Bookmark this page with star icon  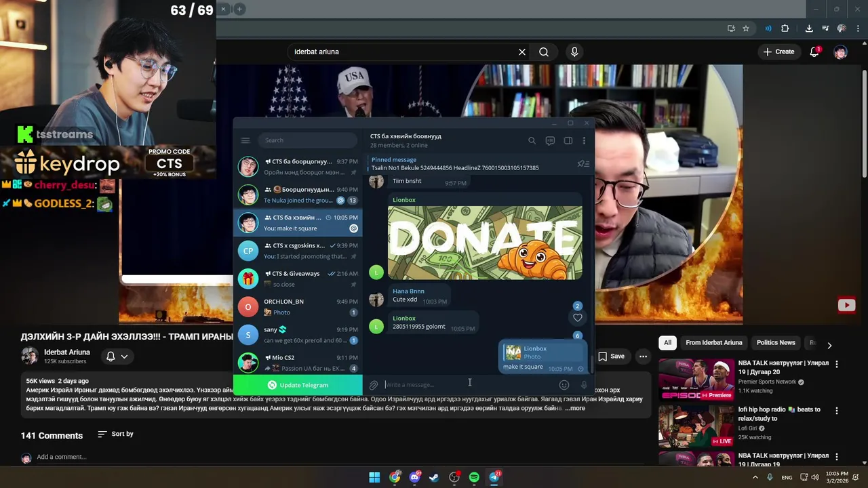(x=746, y=28)
